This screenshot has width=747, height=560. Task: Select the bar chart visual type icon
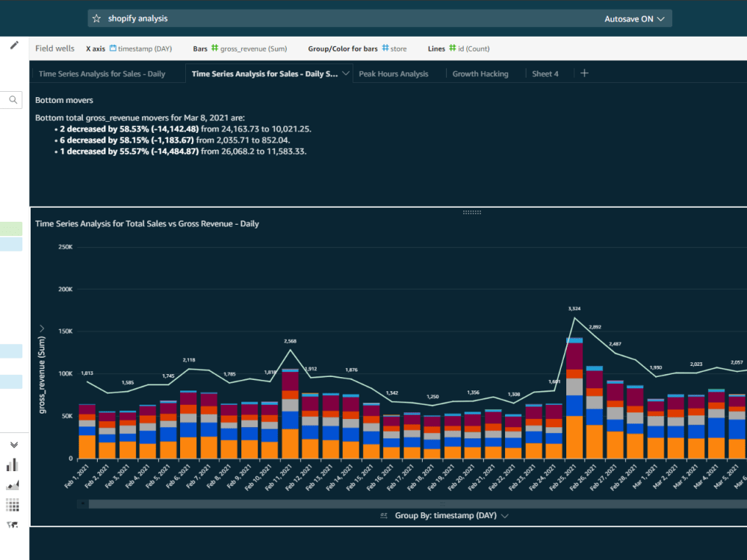13,465
